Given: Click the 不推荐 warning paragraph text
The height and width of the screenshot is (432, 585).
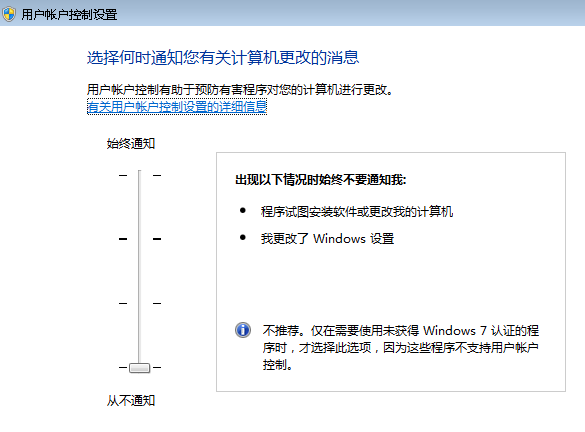Looking at the screenshot, I should pos(401,347).
